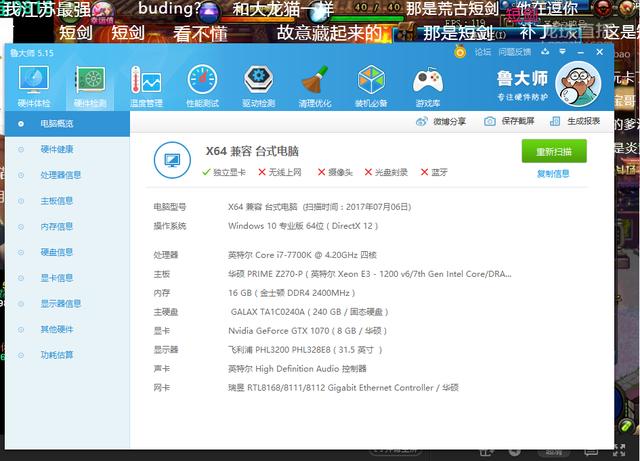Screen dimensions: 640x461
Task: Click High Definition Audio sound card value
Action: [297, 369]
